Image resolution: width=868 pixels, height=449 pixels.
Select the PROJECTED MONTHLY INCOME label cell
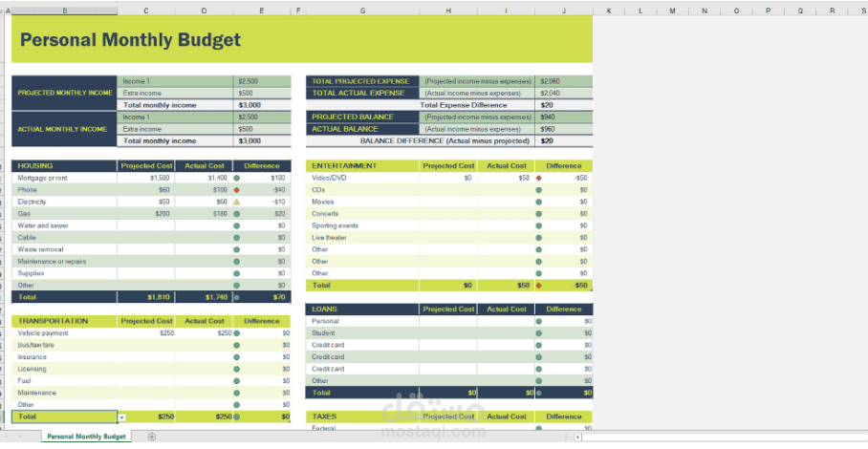pyautogui.click(x=65, y=93)
